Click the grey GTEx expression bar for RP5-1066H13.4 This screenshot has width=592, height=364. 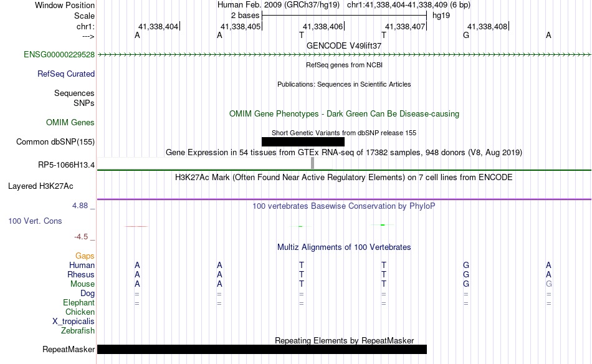(312, 163)
